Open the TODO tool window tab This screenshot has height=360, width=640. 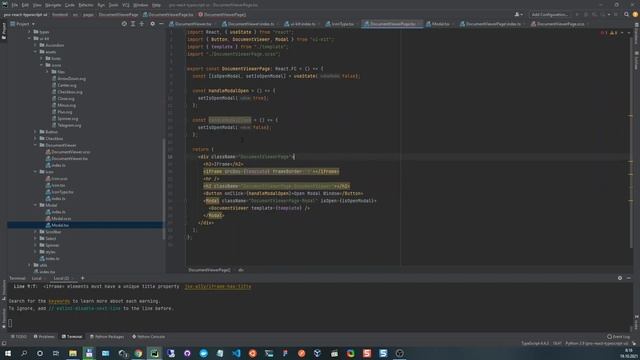(x=18, y=337)
